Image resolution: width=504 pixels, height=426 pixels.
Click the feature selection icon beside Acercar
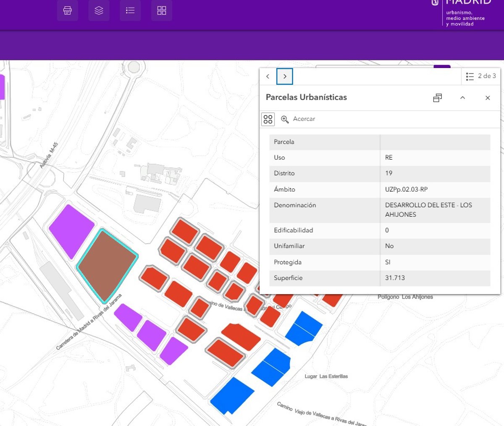coord(268,119)
